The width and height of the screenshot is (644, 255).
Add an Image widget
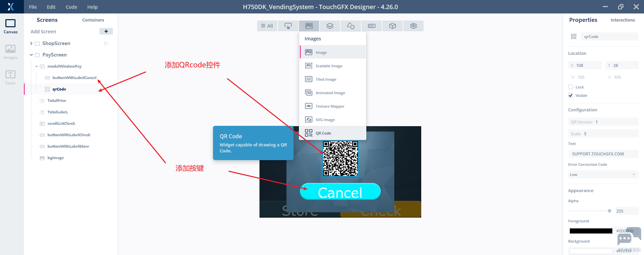click(x=333, y=52)
